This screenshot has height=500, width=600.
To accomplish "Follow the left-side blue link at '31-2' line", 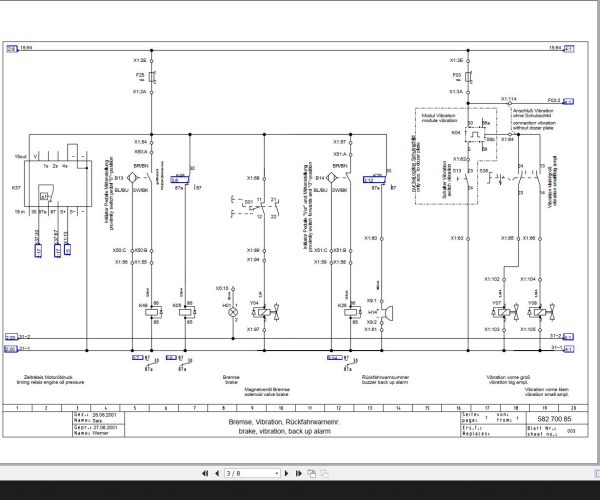I will 11,337.
